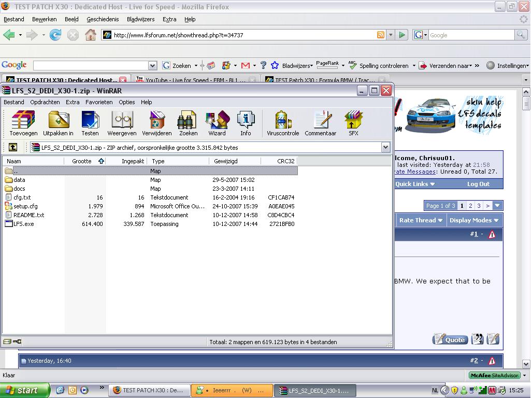Click the search magnifier in Firefox search box
Image resolution: width=532 pixels, height=398 pixels.
520,35
